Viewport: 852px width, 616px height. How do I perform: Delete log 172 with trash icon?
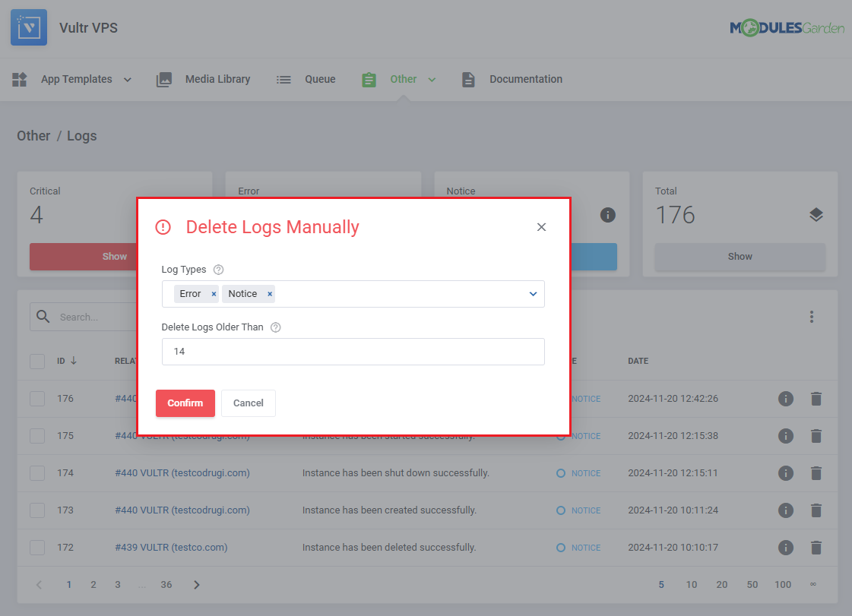coord(816,548)
